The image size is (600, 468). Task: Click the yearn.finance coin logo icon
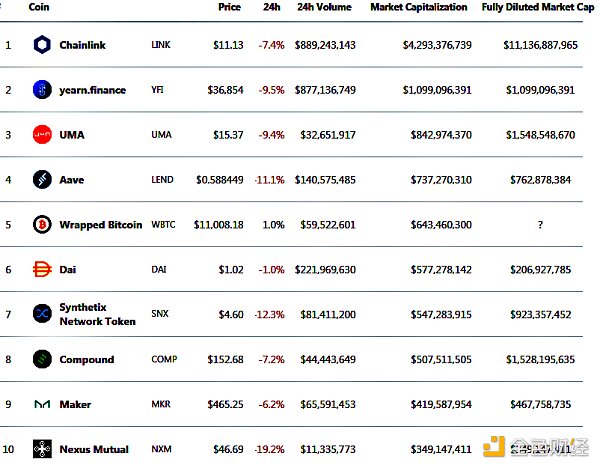pyautogui.click(x=42, y=90)
